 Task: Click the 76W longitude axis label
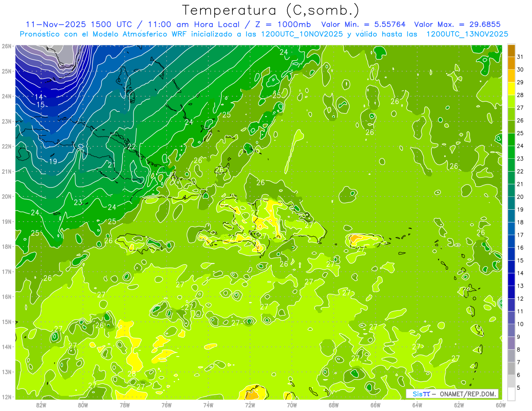pos(166,404)
